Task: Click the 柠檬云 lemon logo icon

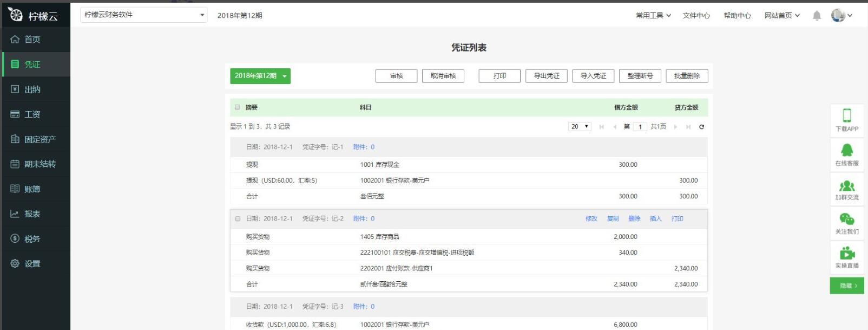Action: [16, 14]
